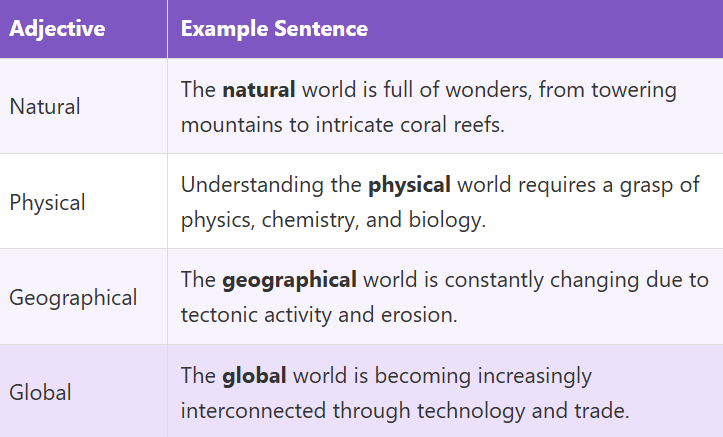Click the "Example Sentence" column header

click(x=274, y=29)
